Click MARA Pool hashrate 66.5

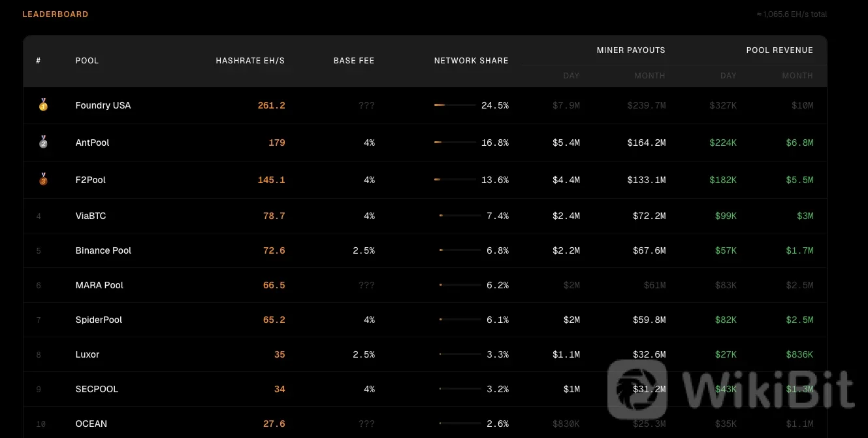274,285
